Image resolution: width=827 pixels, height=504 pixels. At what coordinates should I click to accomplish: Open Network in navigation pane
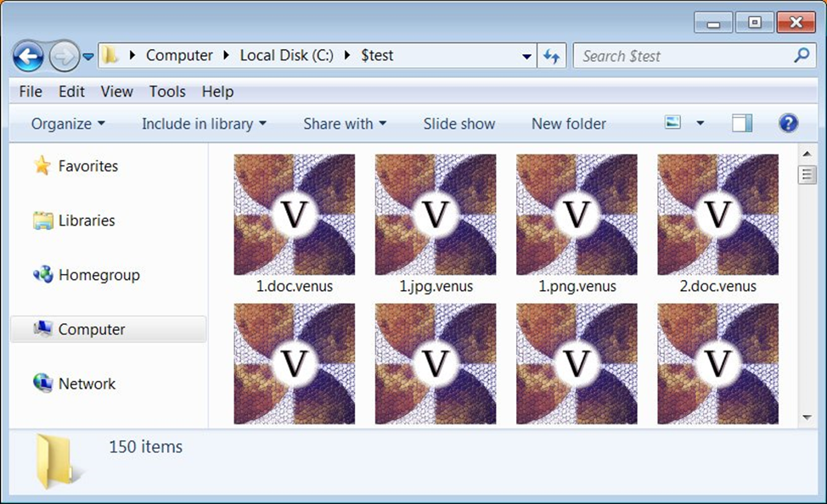(x=87, y=384)
